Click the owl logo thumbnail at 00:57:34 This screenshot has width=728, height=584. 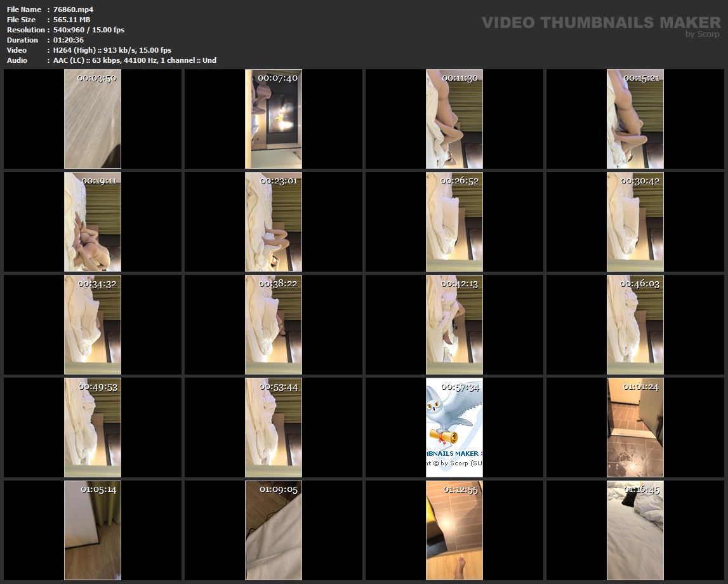click(x=454, y=428)
